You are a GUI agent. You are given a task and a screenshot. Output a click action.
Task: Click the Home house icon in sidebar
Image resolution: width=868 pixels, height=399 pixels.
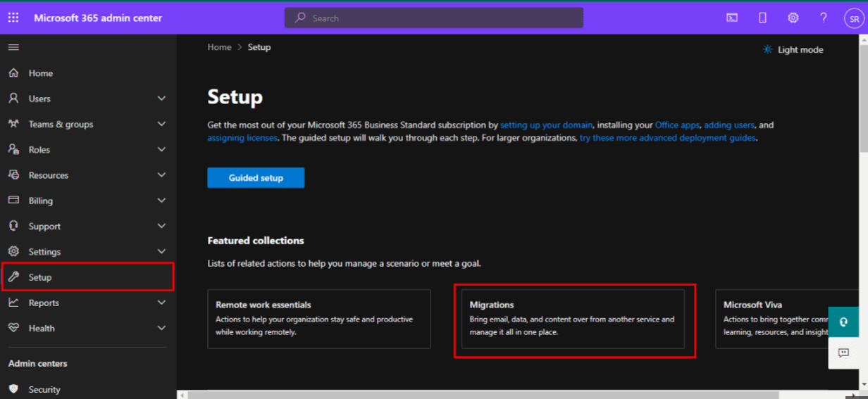tap(13, 73)
